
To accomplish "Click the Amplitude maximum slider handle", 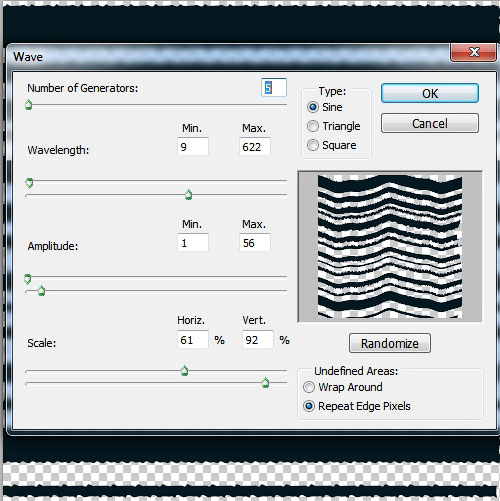I will [41, 291].
